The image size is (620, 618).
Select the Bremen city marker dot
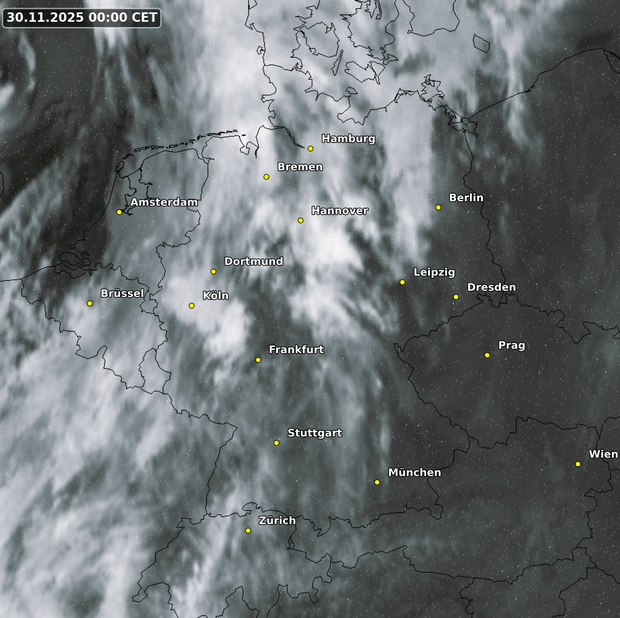point(266,177)
